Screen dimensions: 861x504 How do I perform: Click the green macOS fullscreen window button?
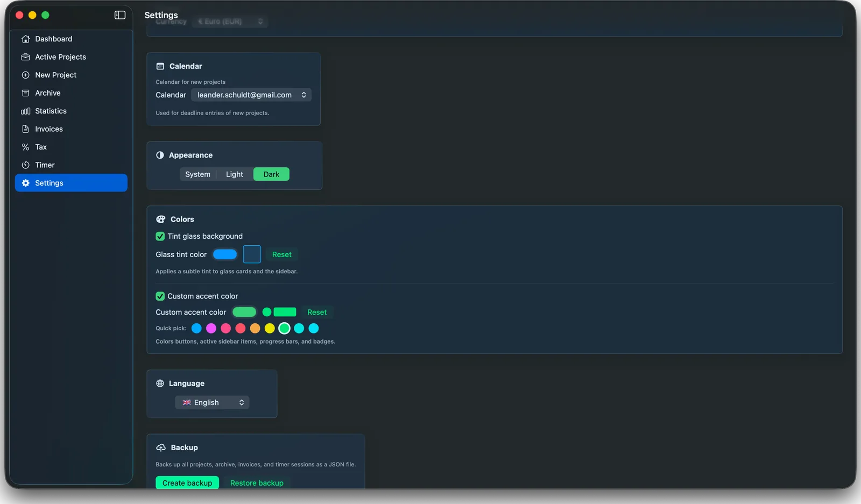(x=45, y=15)
